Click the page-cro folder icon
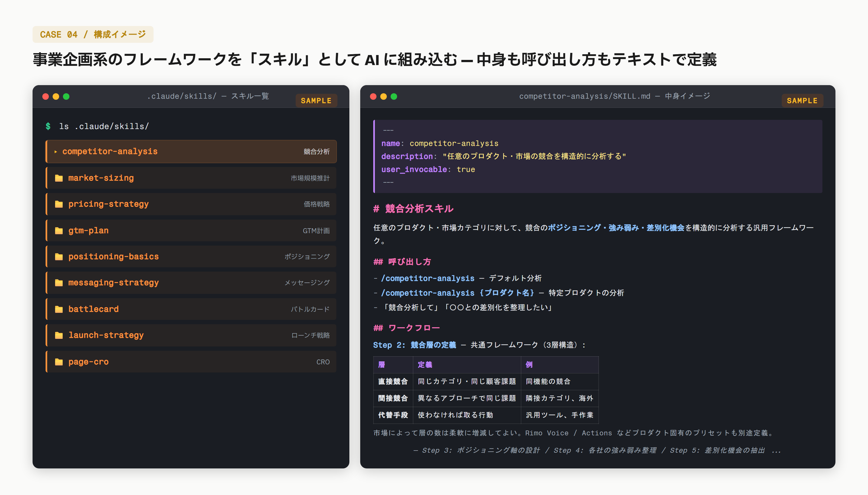The image size is (868, 495). click(59, 362)
